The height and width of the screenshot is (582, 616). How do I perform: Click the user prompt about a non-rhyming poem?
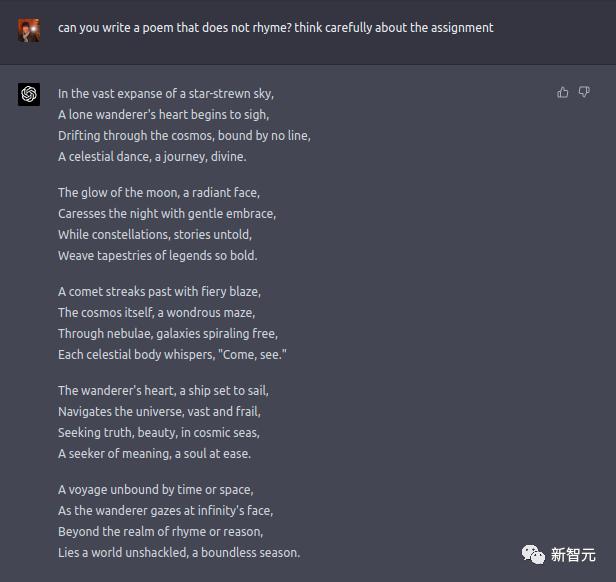point(275,28)
